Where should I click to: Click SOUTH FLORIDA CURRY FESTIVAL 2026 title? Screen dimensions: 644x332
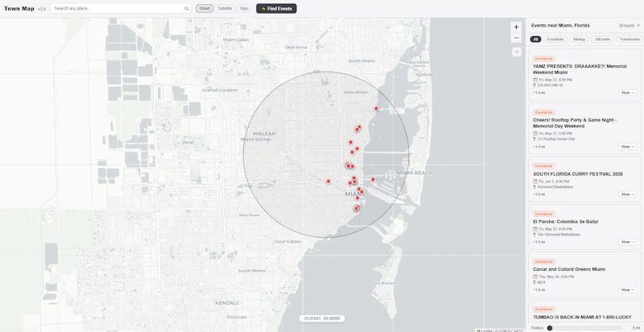(577, 174)
